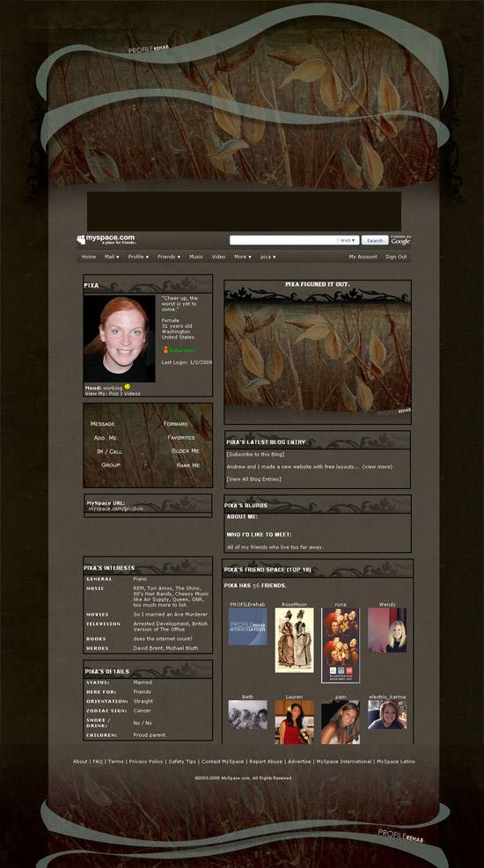View Pixa's Pics
The width and height of the screenshot is (484, 868).
pyautogui.click(x=114, y=394)
